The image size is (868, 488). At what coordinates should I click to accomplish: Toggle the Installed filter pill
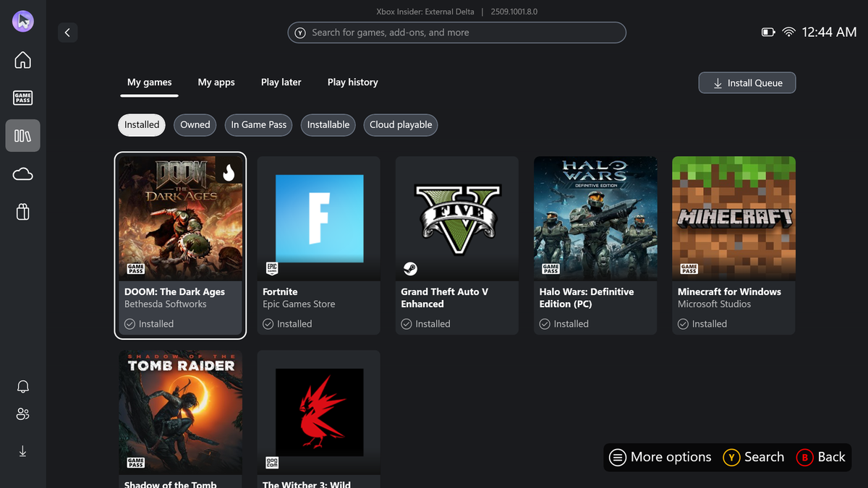click(141, 124)
